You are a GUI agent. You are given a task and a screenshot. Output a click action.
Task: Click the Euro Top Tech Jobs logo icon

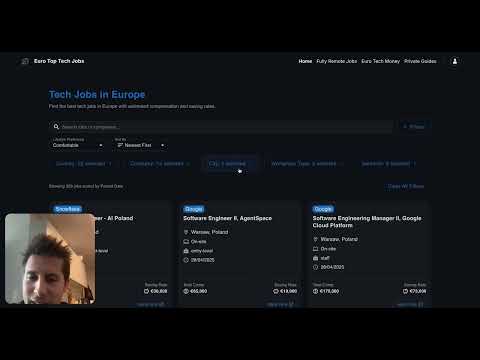coord(25,61)
